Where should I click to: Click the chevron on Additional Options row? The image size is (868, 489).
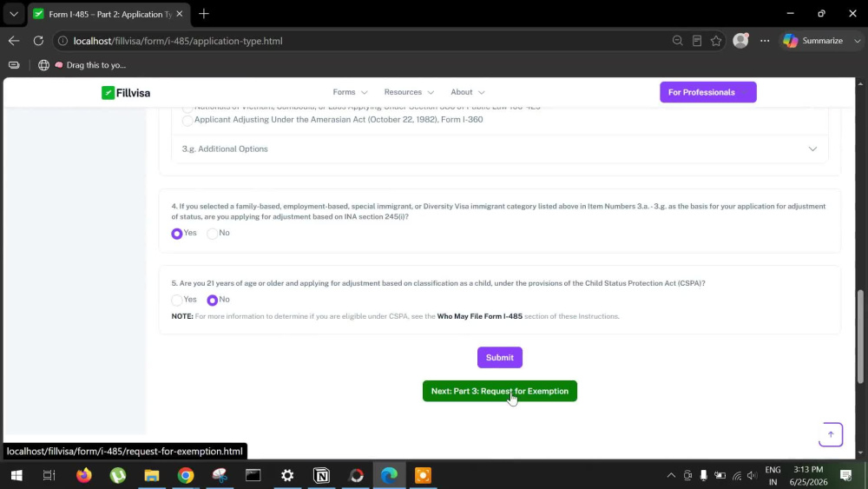pyautogui.click(x=812, y=149)
